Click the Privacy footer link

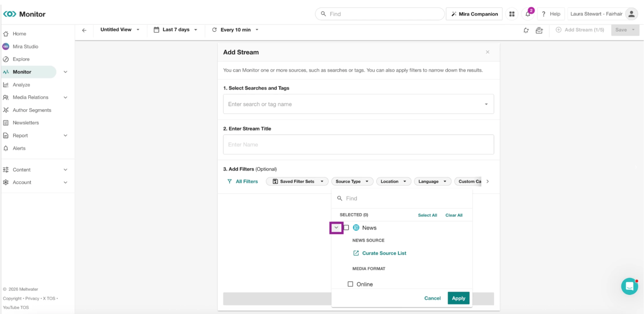(x=32, y=298)
